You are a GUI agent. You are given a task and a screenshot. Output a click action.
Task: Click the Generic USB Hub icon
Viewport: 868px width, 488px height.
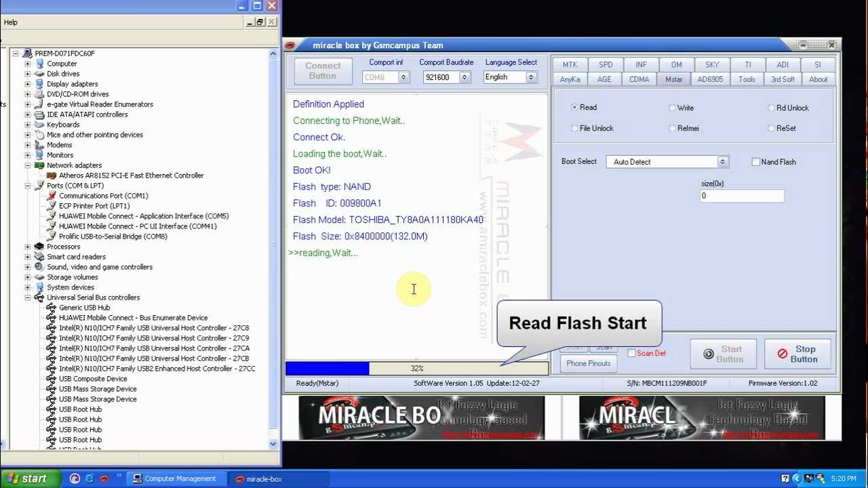pos(52,308)
